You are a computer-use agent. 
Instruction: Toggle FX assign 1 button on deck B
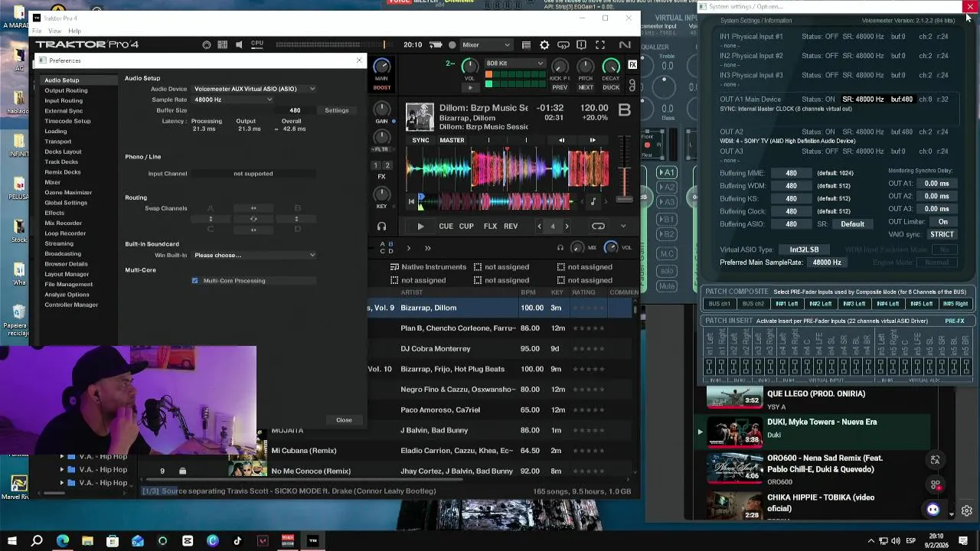[x=376, y=165]
